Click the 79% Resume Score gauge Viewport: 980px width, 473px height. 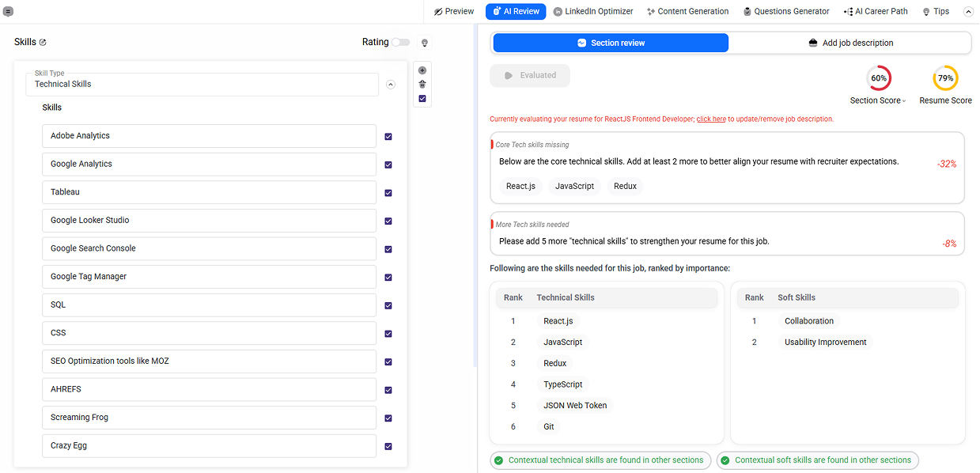pyautogui.click(x=945, y=78)
